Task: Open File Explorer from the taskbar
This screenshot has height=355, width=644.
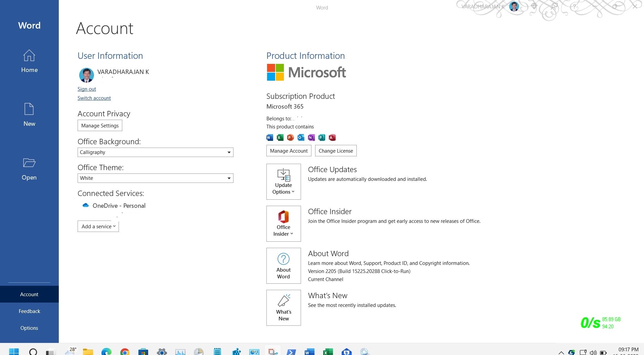Action: (88, 352)
